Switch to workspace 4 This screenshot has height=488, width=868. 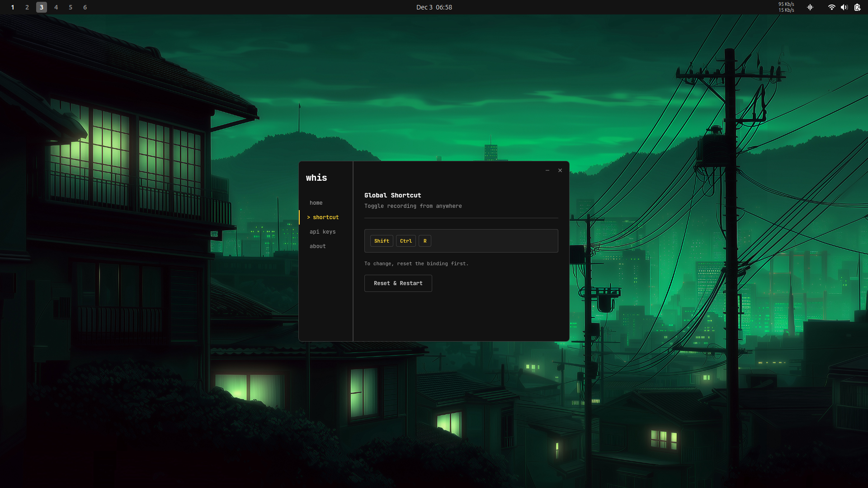click(x=56, y=7)
